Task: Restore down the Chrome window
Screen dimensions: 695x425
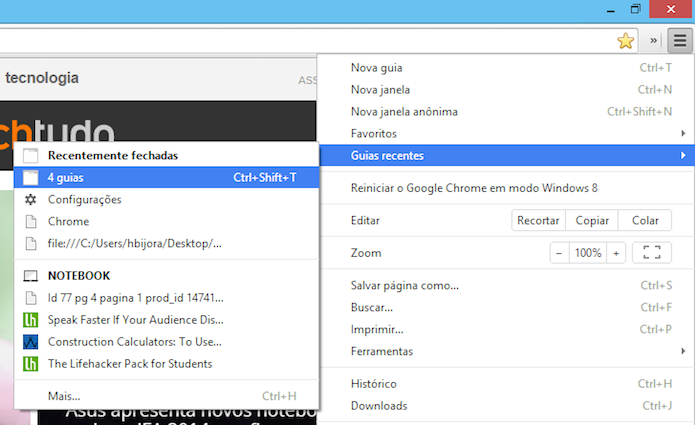Action: click(636, 9)
